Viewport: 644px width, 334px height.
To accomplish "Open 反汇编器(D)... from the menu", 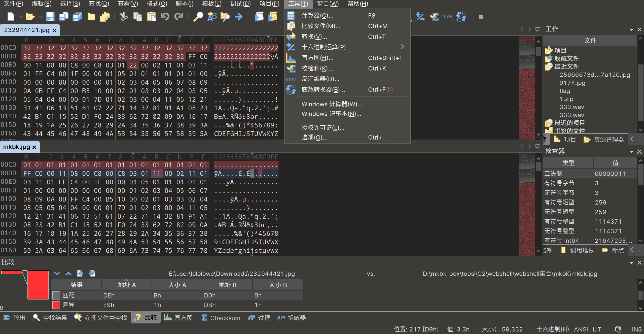I will [347, 79].
